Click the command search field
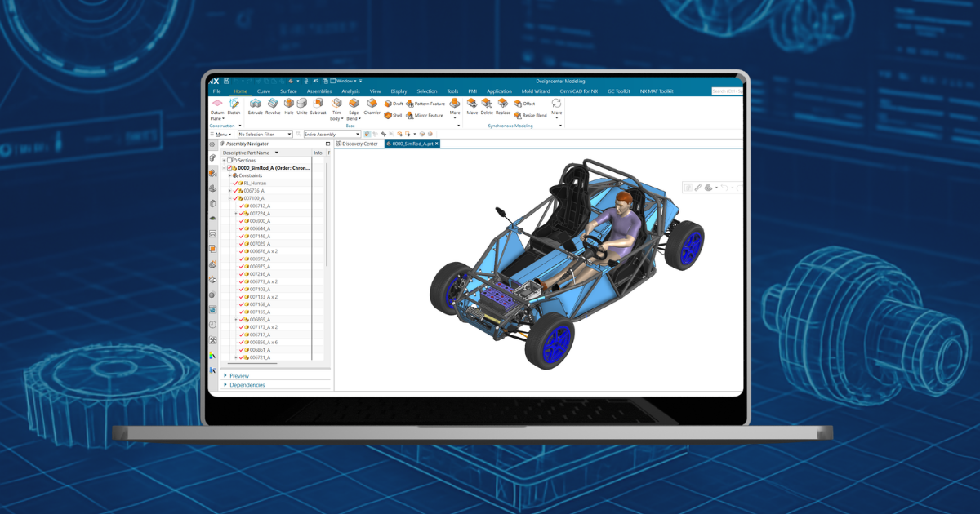 tap(727, 91)
